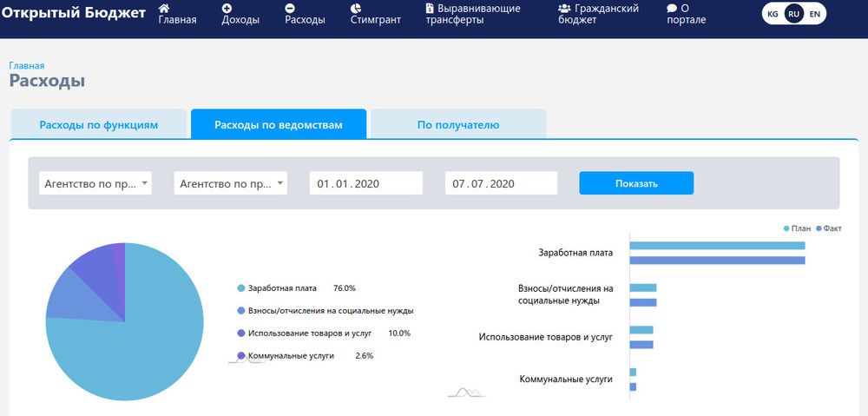Expand the second Агентство dropdown

pyautogui.click(x=231, y=183)
